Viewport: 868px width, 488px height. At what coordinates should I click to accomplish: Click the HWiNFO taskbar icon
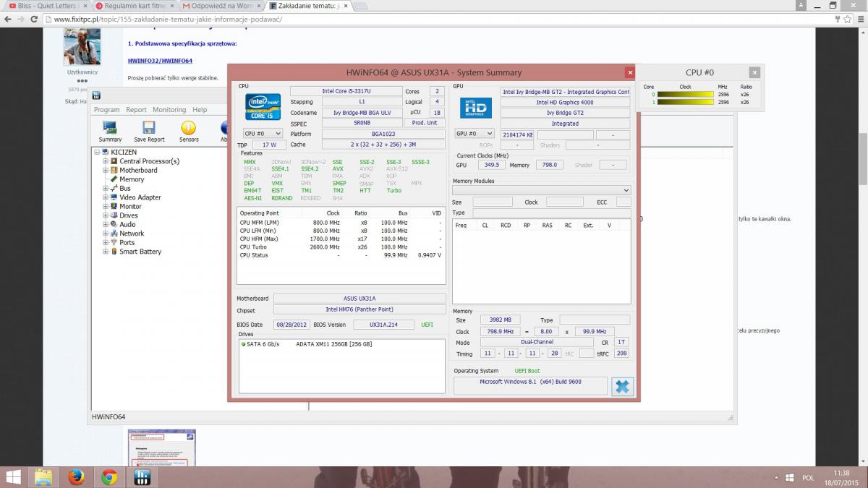(x=142, y=477)
